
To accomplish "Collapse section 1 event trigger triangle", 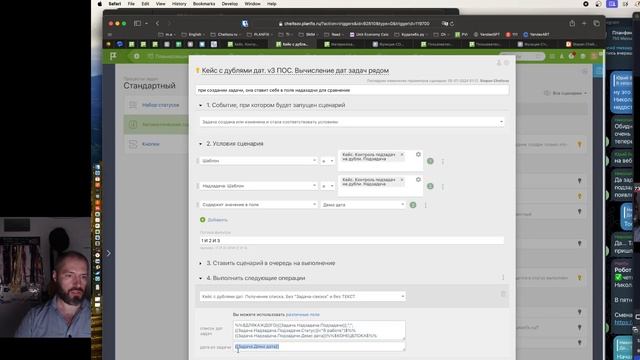I will [x=200, y=105].
